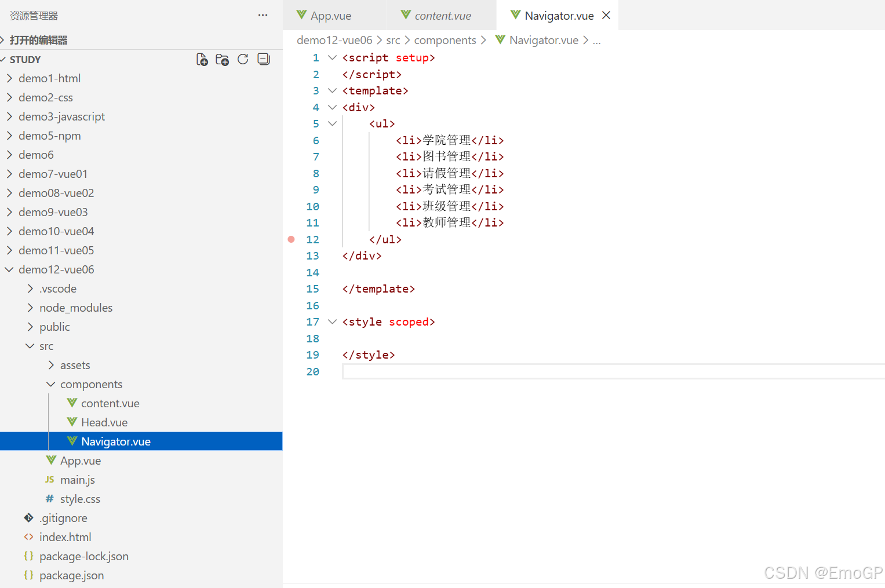Click demo12-vue06 in the breadcrumb
Viewport: 885px width, 588px height.
[x=334, y=40]
